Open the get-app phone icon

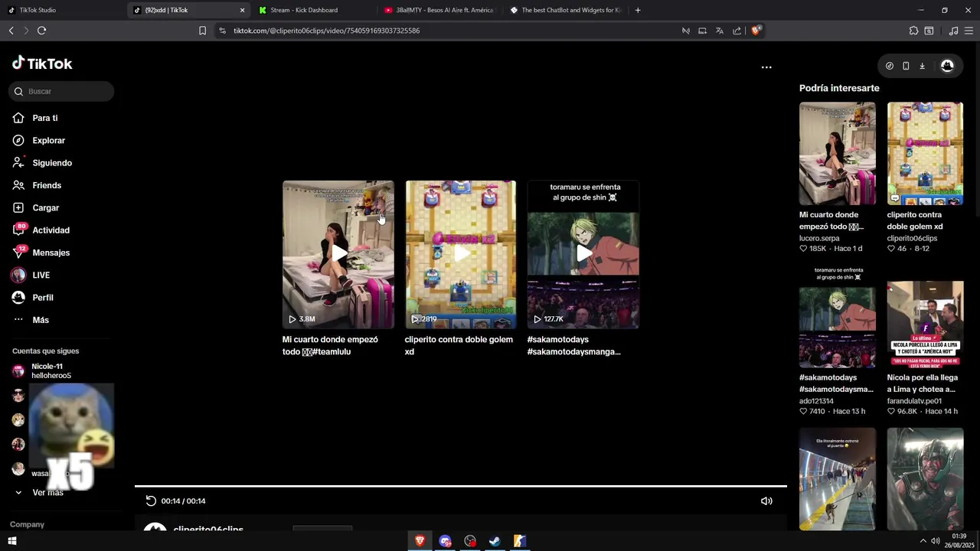(x=906, y=66)
